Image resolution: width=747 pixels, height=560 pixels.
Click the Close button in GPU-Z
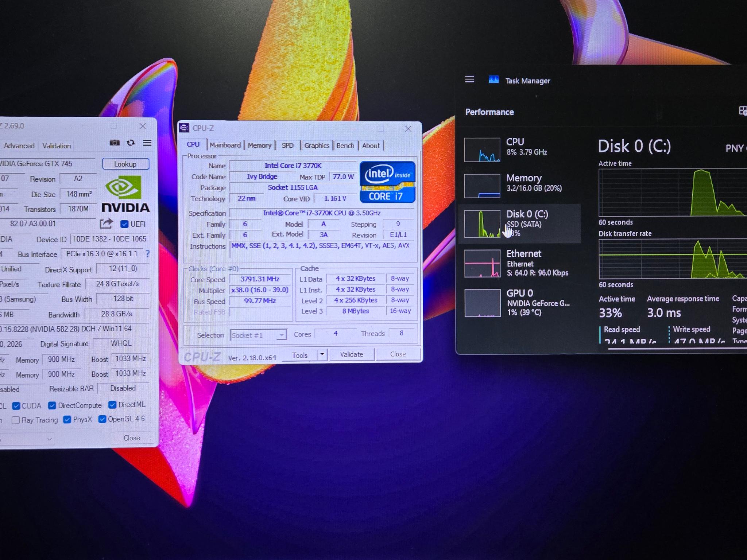pos(132,438)
